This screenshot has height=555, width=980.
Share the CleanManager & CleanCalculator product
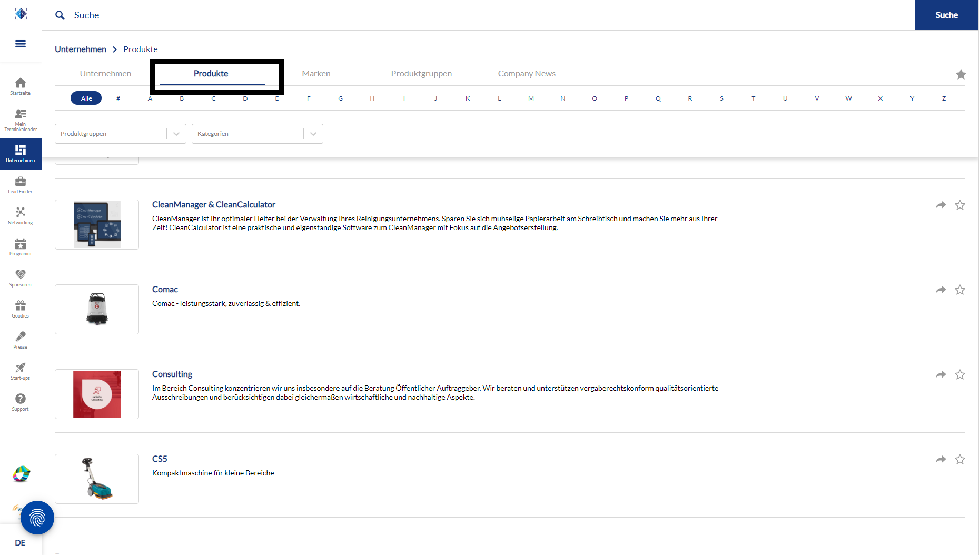tap(941, 205)
